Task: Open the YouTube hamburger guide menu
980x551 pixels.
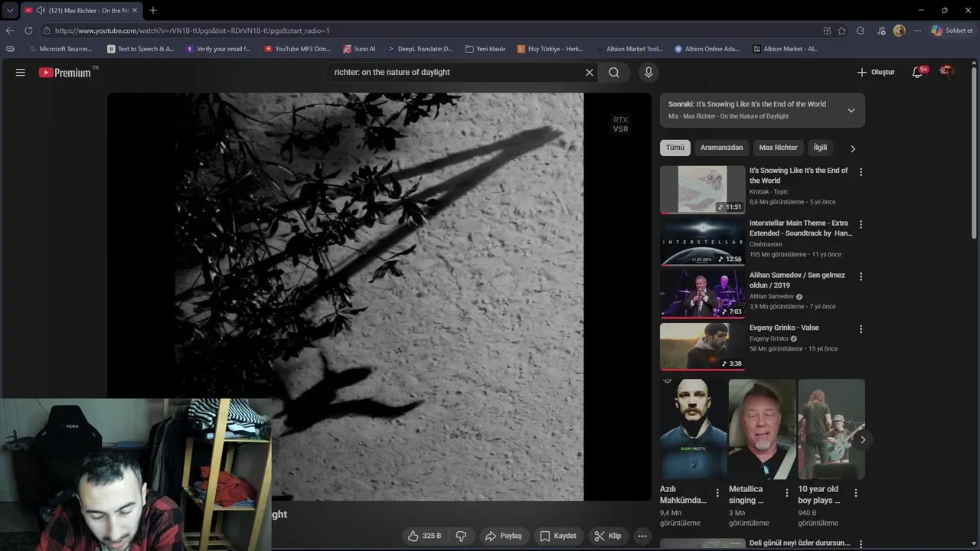Action: coord(21,72)
